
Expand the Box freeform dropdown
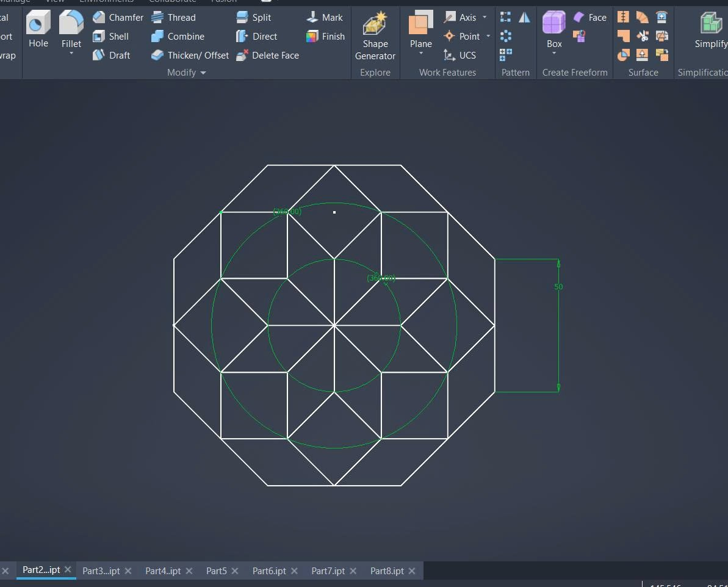pos(554,54)
